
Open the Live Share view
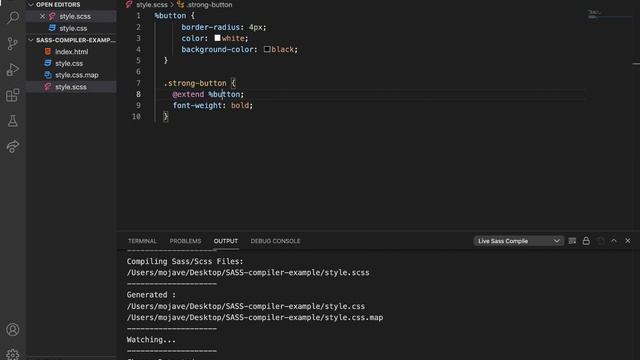[13, 146]
